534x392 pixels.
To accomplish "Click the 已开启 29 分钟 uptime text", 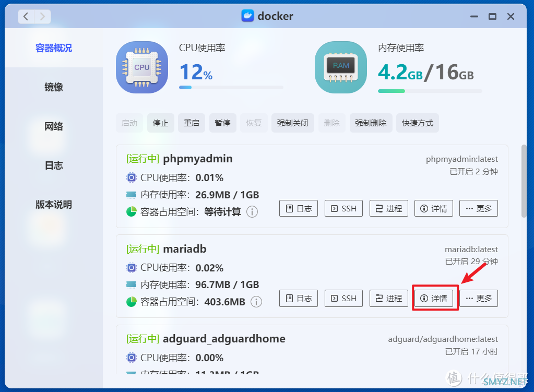I will click(471, 261).
